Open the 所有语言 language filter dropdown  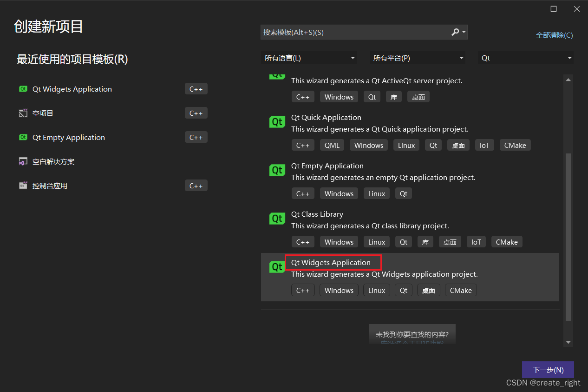309,58
